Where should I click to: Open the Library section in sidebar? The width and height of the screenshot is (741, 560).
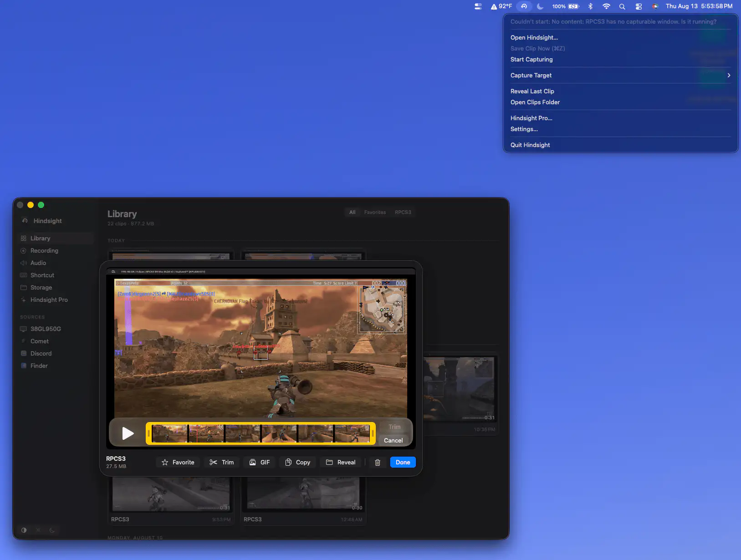pos(56,238)
